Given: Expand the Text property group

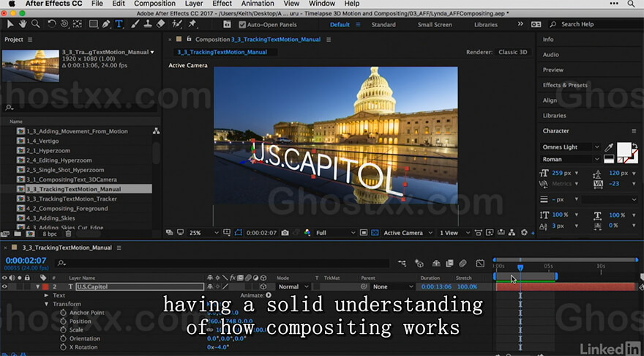Looking at the screenshot, I should (x=46, y=295).
